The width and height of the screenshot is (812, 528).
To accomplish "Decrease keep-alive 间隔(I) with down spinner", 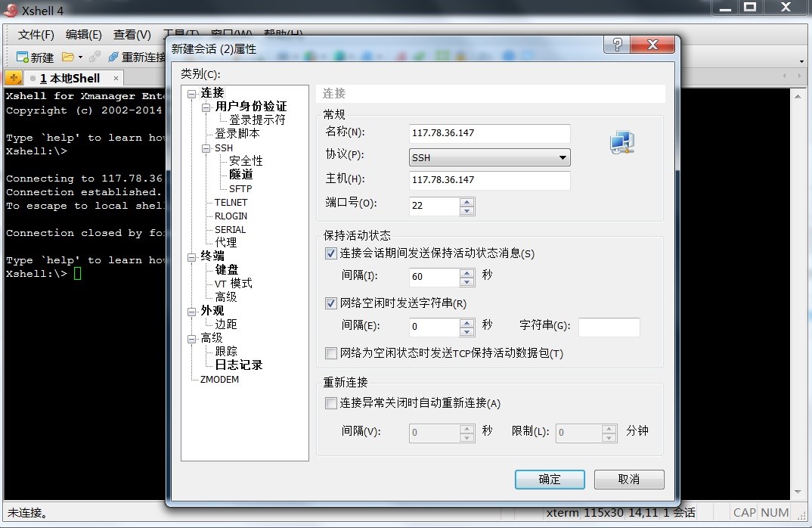I will click(466, 281).
